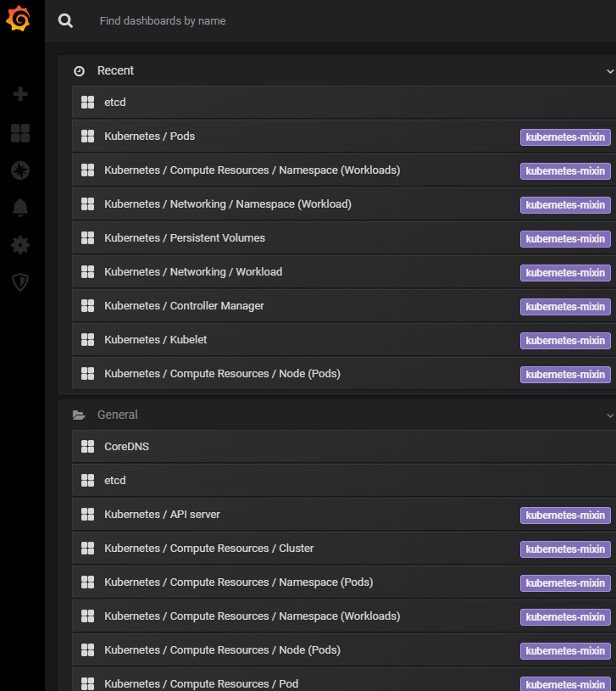Open the Explore compass icon
Screen dimensions: 616x691
pos(20,170)
